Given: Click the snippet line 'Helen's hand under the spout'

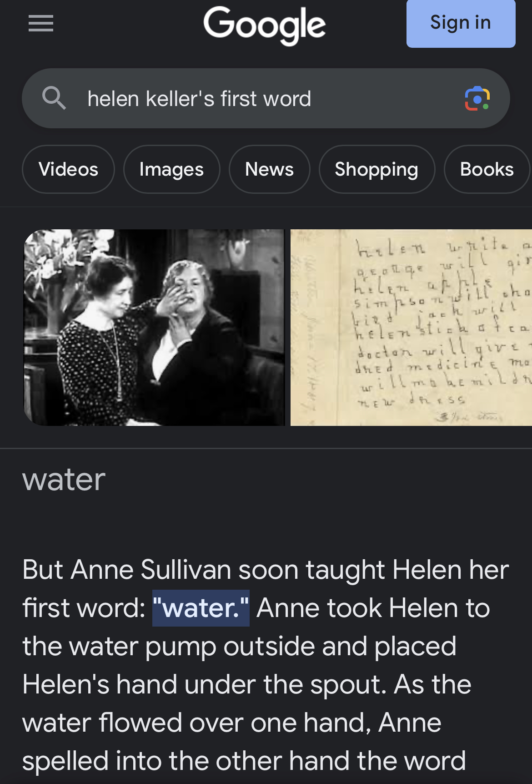Looking at the screenshot, I should [247, 684].
